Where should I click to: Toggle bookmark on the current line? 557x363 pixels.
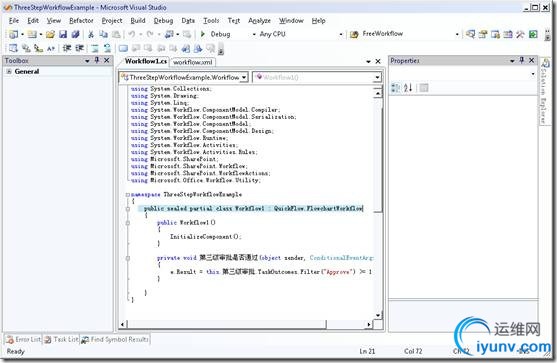point(123,48)
